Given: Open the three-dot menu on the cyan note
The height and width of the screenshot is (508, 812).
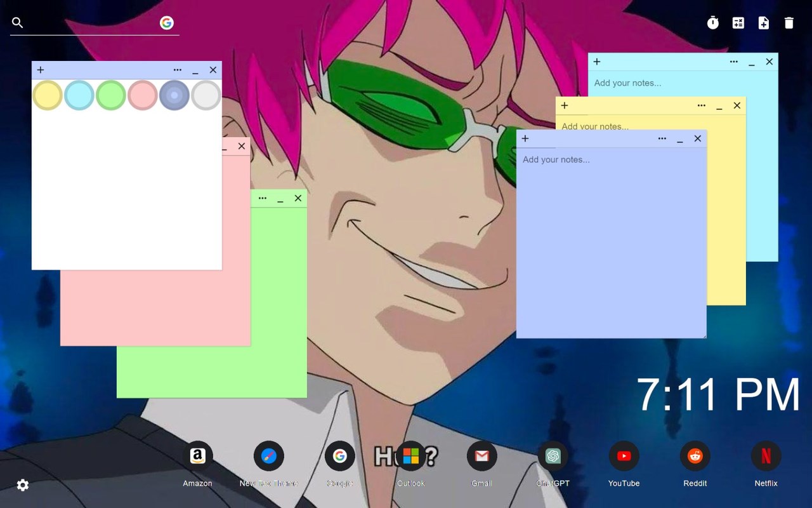Looking at the screenshot, I should pyautogui.click(x=734, y=62).
